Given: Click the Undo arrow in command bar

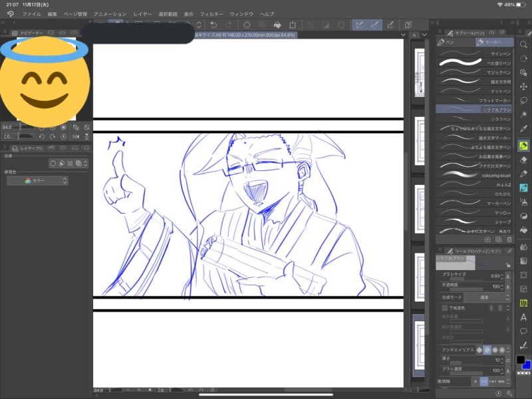Looking at the screenshot, I should click(x=213, y=25).
